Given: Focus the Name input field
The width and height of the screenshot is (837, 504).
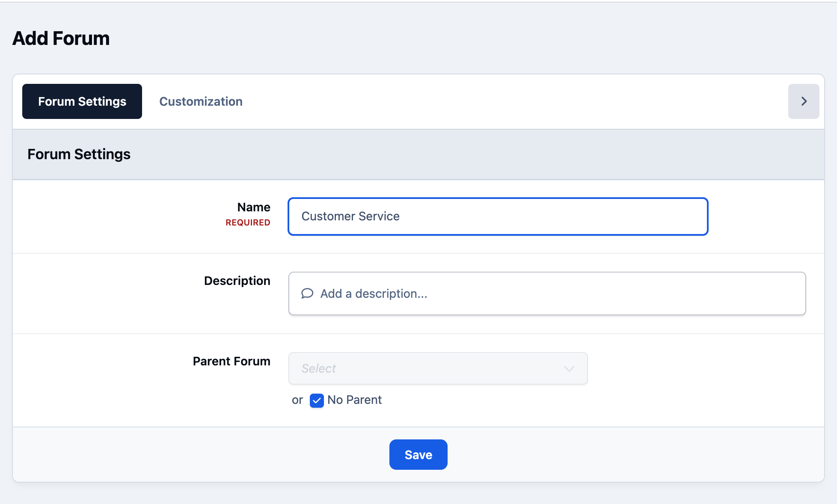Looking at the screenshot, I should click(x=498, y=216).
